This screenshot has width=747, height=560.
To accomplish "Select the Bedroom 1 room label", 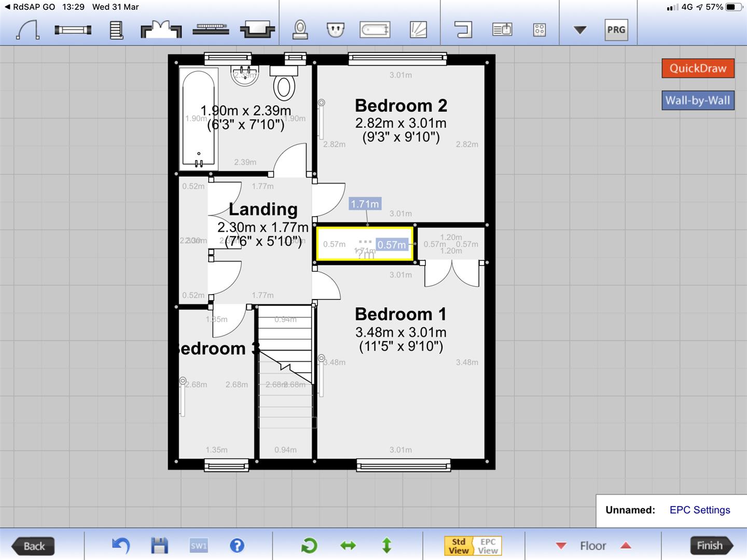I will click(x=400, y=314).
